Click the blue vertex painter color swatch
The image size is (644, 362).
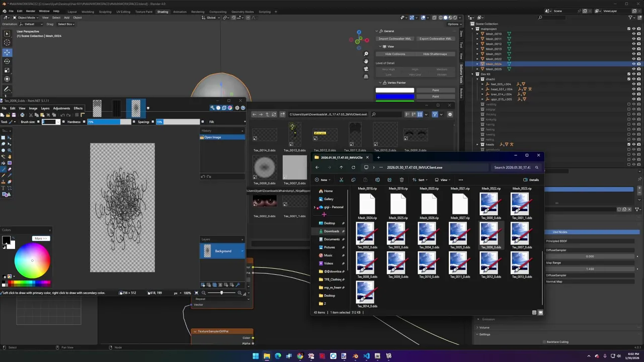(395, 97)
